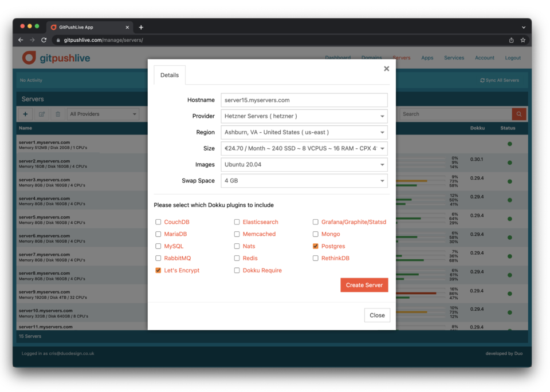550x392 pixels.
Task: Open browser tab list chevron
Action: tap(523, 27)
